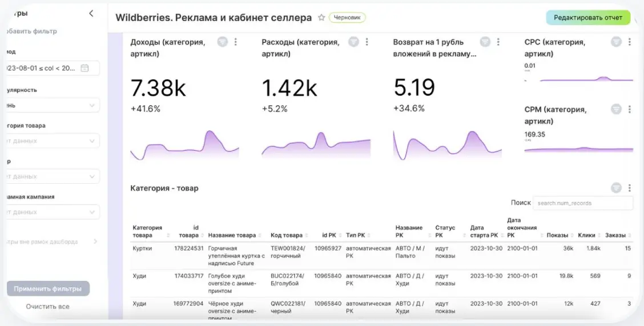The image size is (644, 326).
Task: Open filter icon on CPC card
Action: pos(616,42)
